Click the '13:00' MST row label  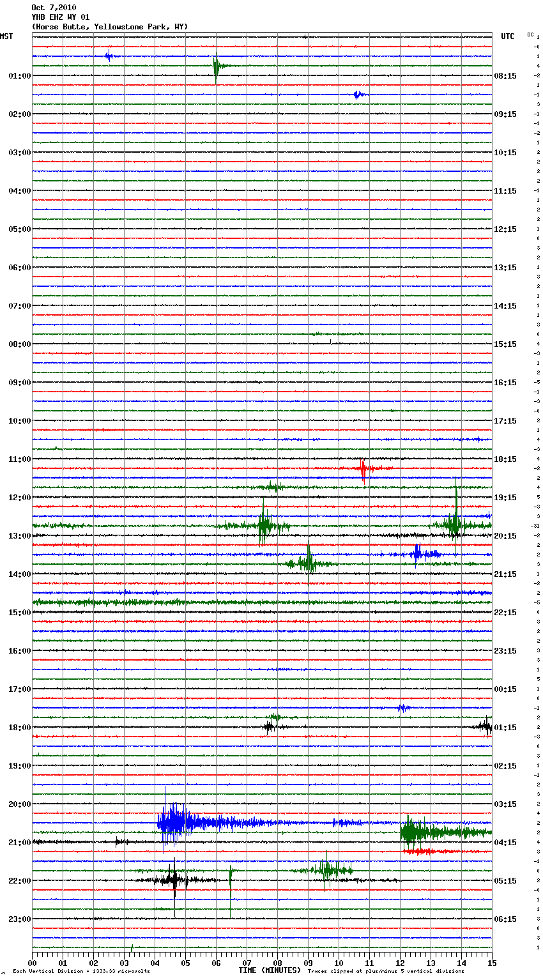click(x=20, y=536)
